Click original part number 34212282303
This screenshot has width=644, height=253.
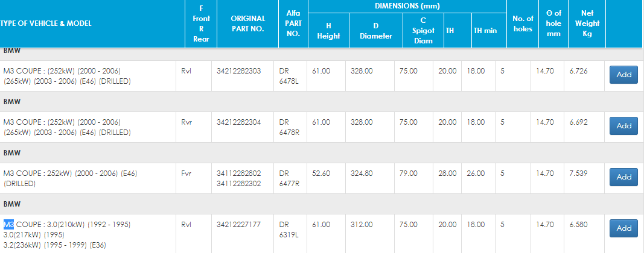[238, 71]
